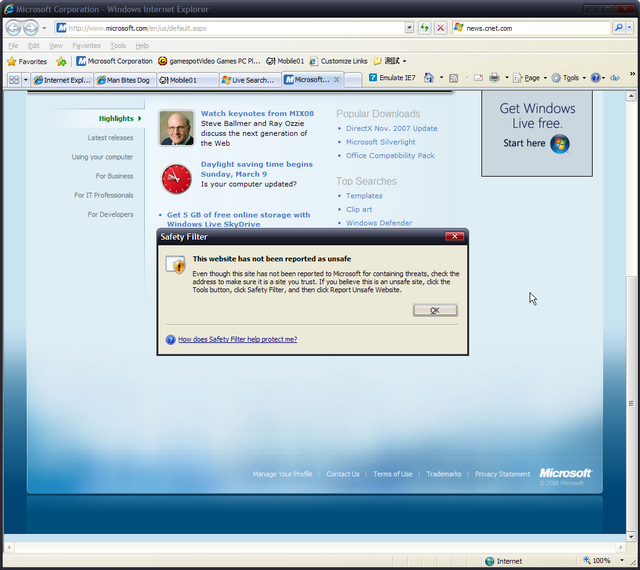Click the Help question mark icon
This screenshot has height=570, width=640.
coord(596,78)
